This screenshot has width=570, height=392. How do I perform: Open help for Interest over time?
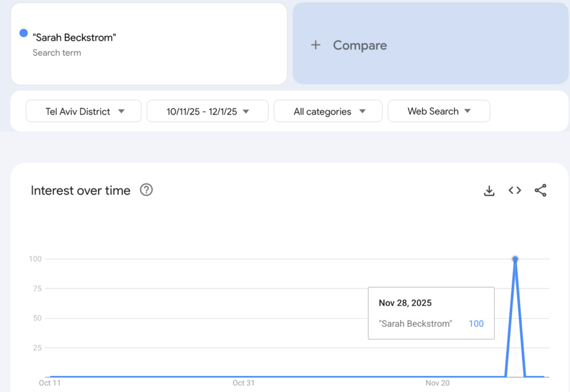[x=146, y=190]
